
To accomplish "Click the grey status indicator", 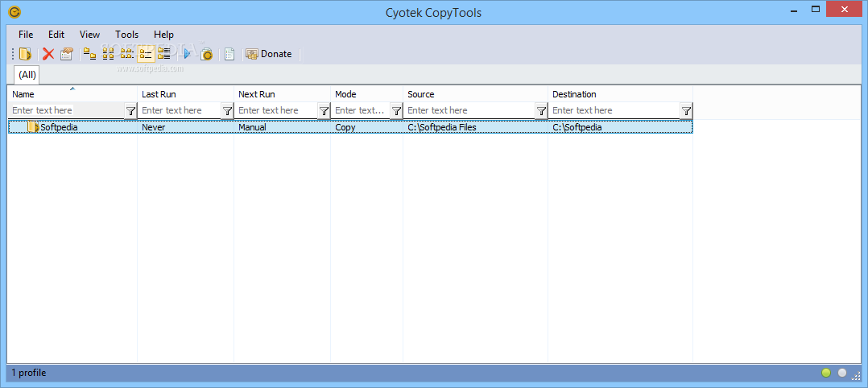I will (x=842, y=373).
